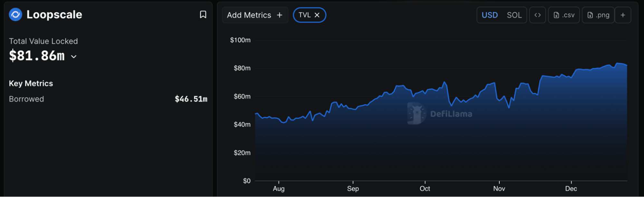Open the Add Metrics dropdown

click(x=255, y=15)
